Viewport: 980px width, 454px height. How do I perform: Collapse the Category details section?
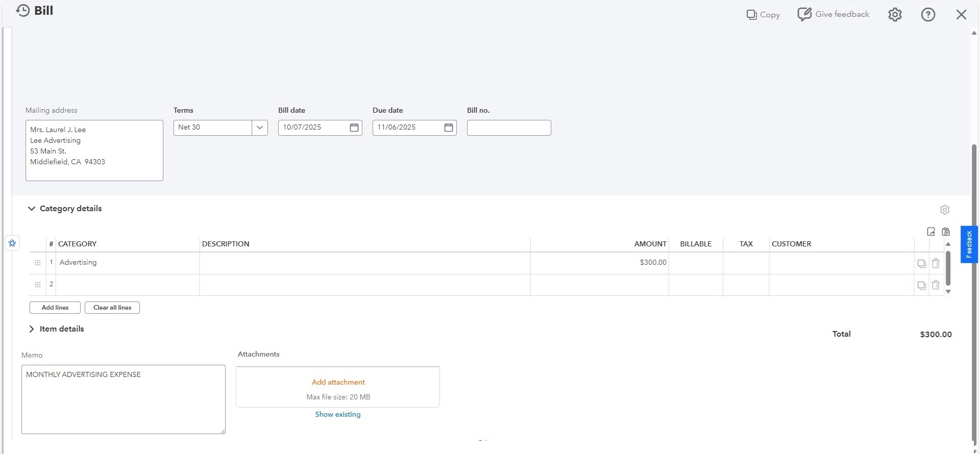coord(32,209)
